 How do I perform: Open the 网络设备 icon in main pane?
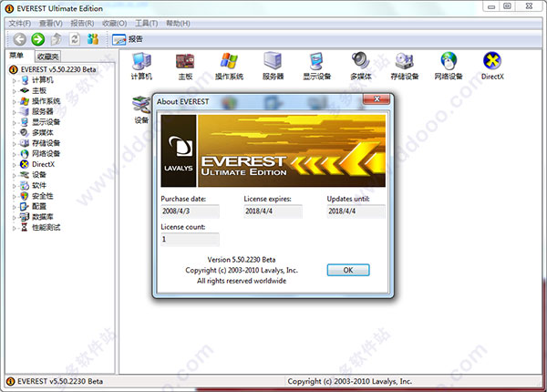click(449, 66)
